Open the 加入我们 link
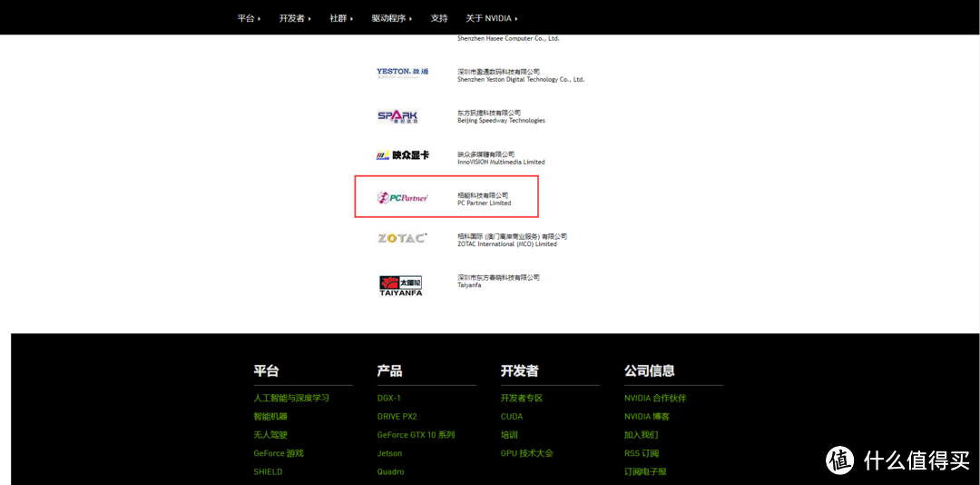 click(642, 435)
